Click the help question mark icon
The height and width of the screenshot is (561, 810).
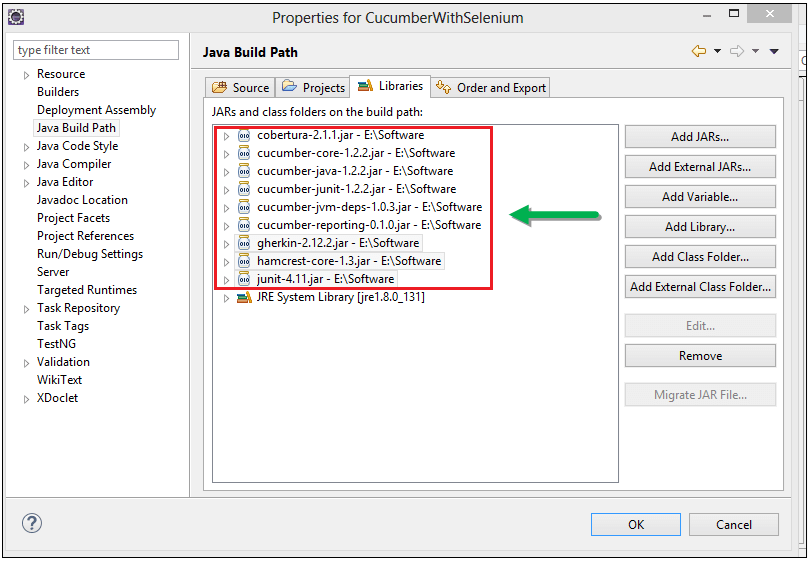tap(32, 523)
